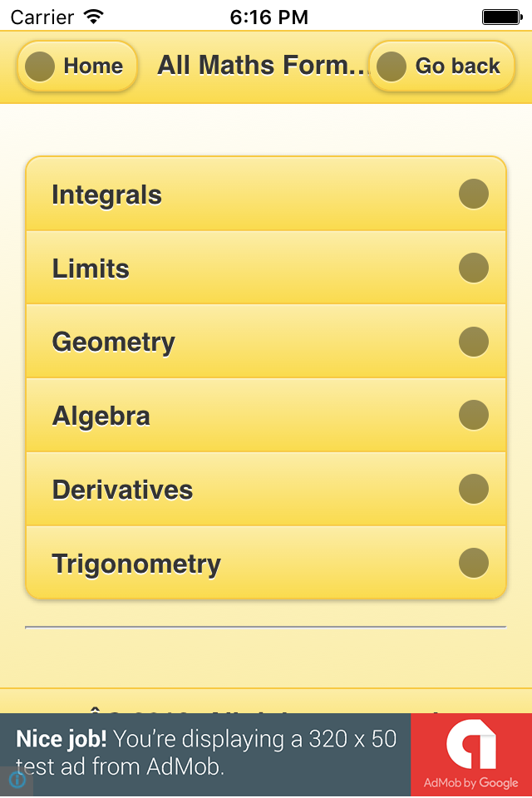Tap the circle icon on Derivatives row
This screenshot has height=798, width=532.
(474, 489)
